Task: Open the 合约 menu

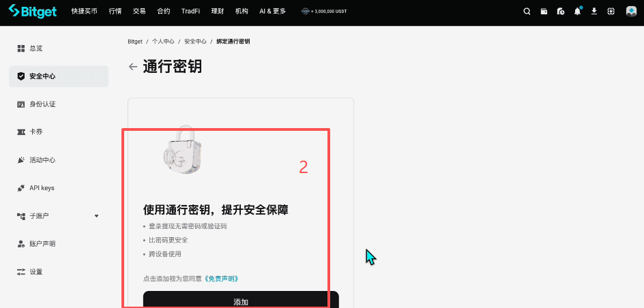Action: (164, 12)
